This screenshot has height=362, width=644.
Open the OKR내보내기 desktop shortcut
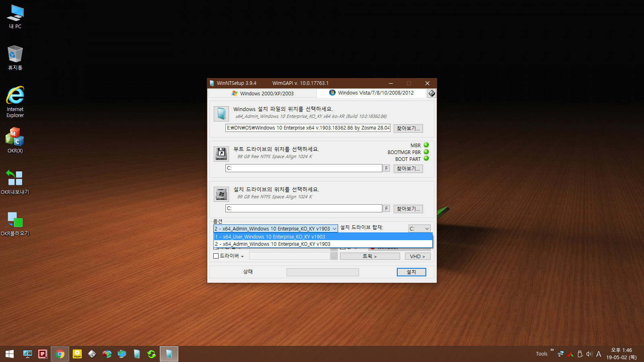click(15, 182)
